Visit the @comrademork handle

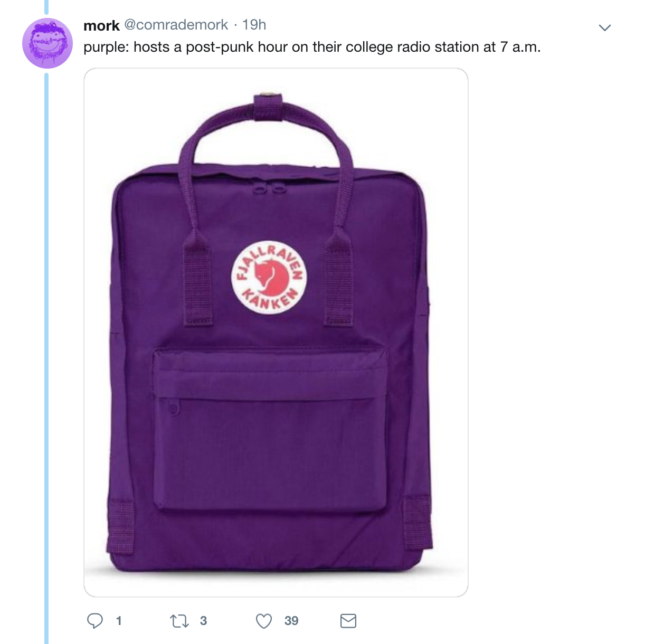176,25
